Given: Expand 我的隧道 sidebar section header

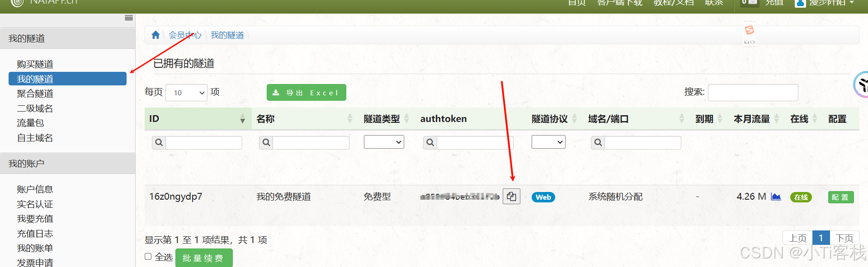Looking at the screenshot, I should (67, 38).
